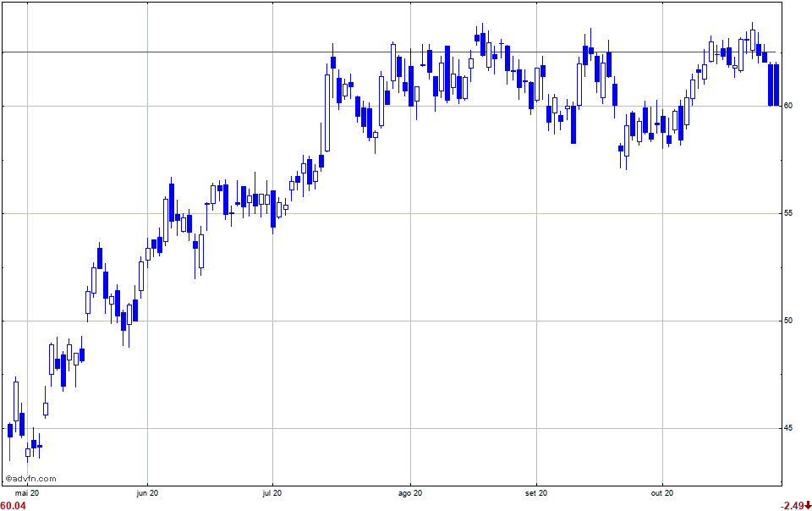Click the 50 price axis label

pos(788,321)
